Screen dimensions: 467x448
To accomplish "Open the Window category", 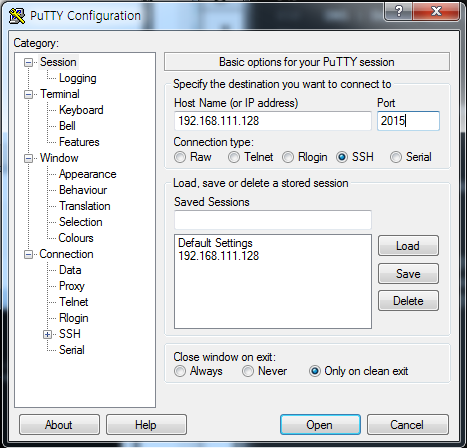I will click(x=59, y=158).
